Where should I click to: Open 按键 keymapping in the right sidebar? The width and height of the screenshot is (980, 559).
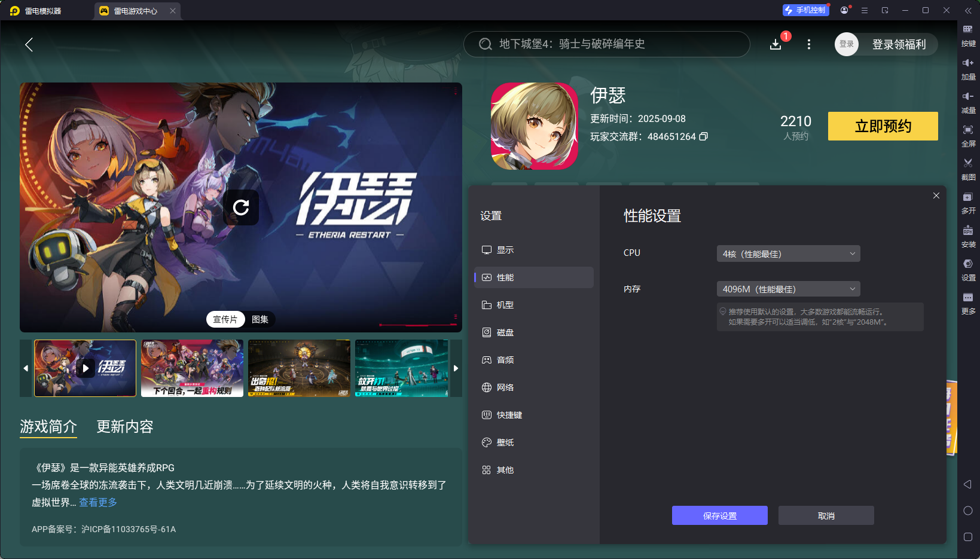click(968, 36)
